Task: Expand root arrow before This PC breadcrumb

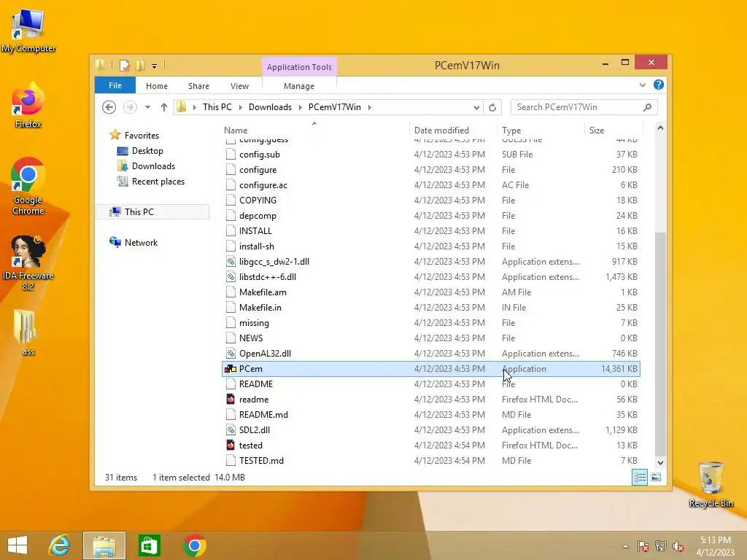Action: [194, 107]
